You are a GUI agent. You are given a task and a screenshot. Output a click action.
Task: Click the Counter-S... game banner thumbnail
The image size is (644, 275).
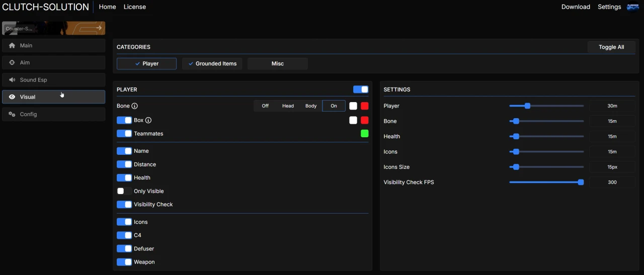tap(53, 28)
